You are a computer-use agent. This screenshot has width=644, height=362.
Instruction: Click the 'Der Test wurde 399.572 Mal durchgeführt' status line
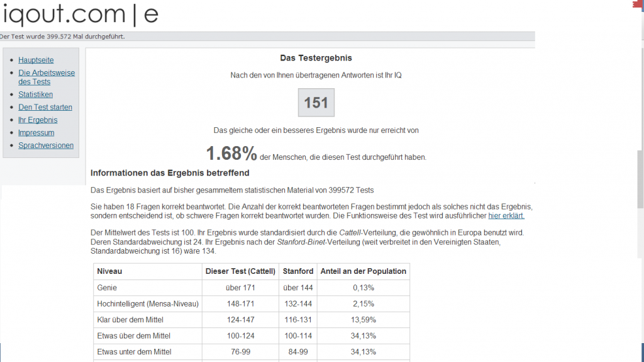62,37
